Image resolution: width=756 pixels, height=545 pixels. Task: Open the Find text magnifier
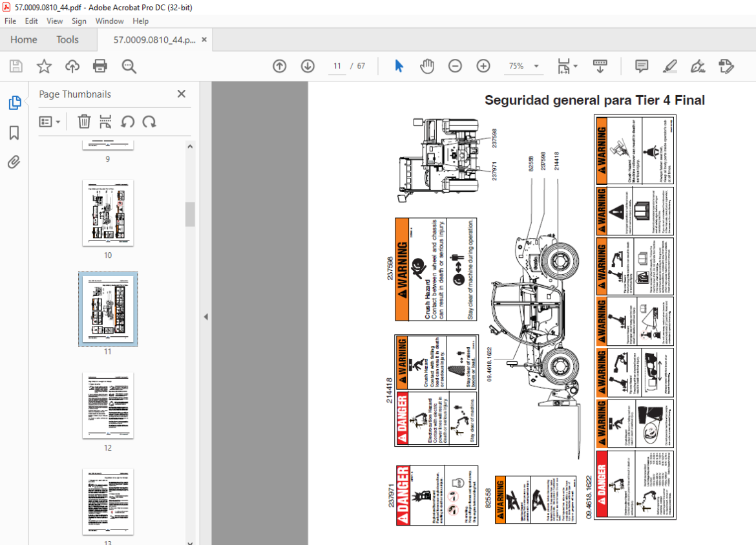(x=129, y=66)
